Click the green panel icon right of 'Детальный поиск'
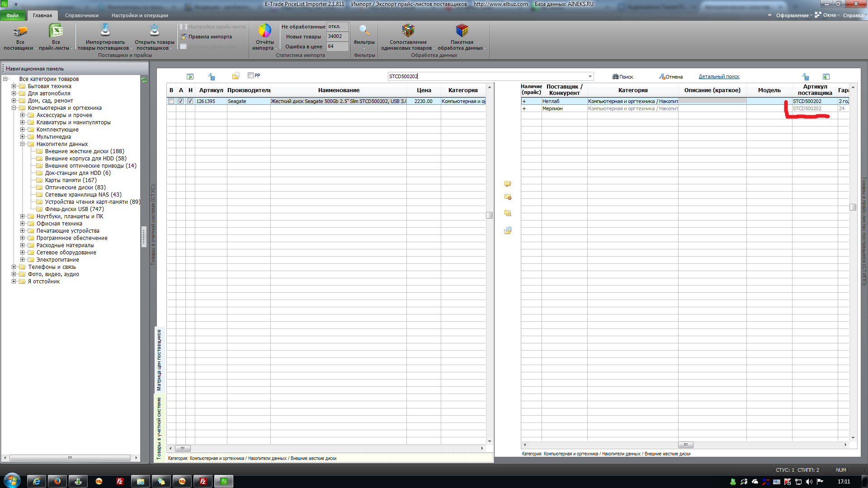The image size is (868, 488). 826,77
